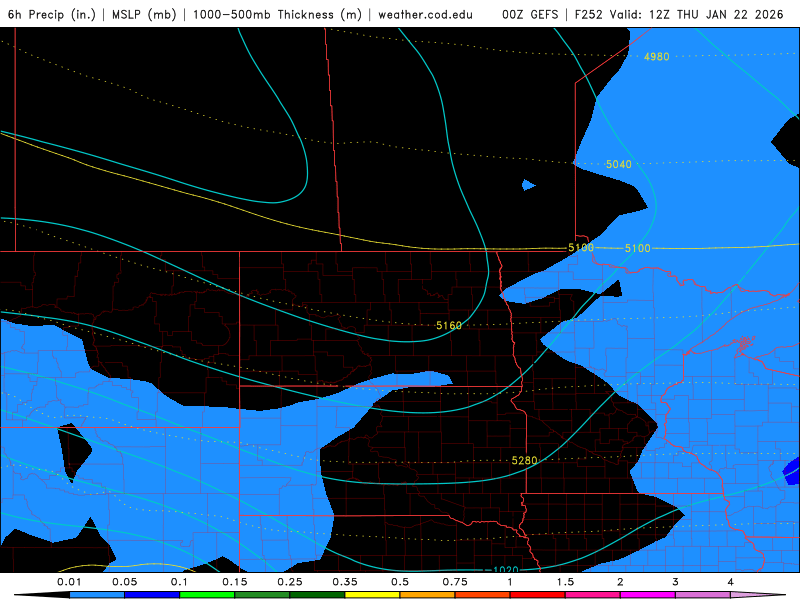Click the dark blue precipitation patch at right edge
Viewport: 800px width, 600px height.
click(x=792, y=471)
